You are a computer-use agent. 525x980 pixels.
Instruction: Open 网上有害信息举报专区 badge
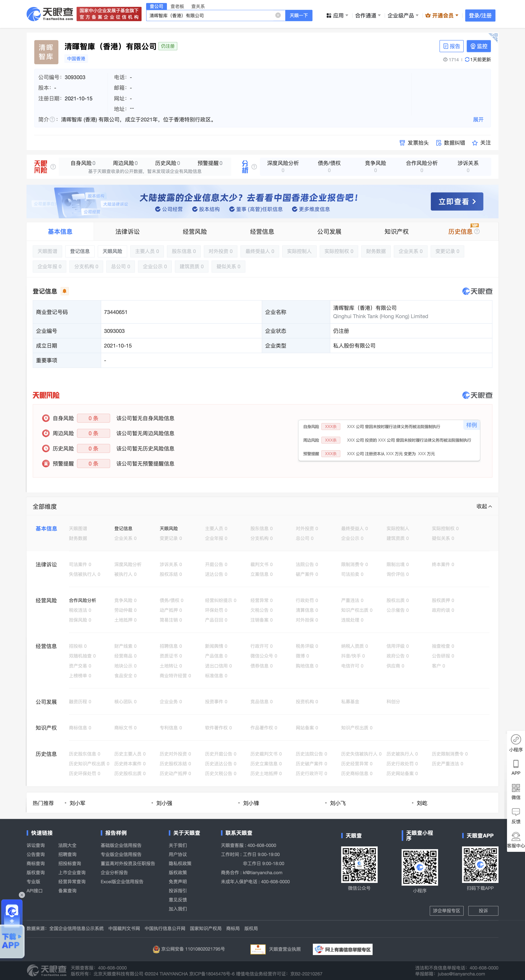(x=342, y=949)
